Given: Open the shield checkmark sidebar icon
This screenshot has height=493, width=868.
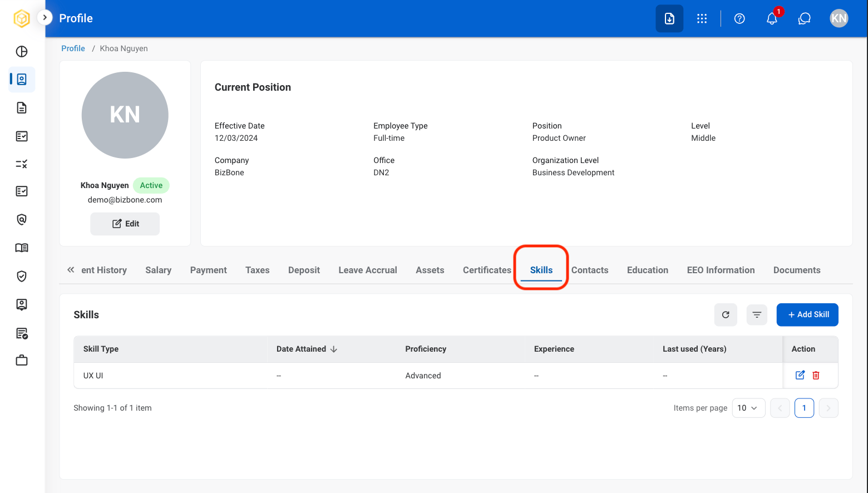Looking at the screenshot, I should pyautogui.click(x=22, y=276).
